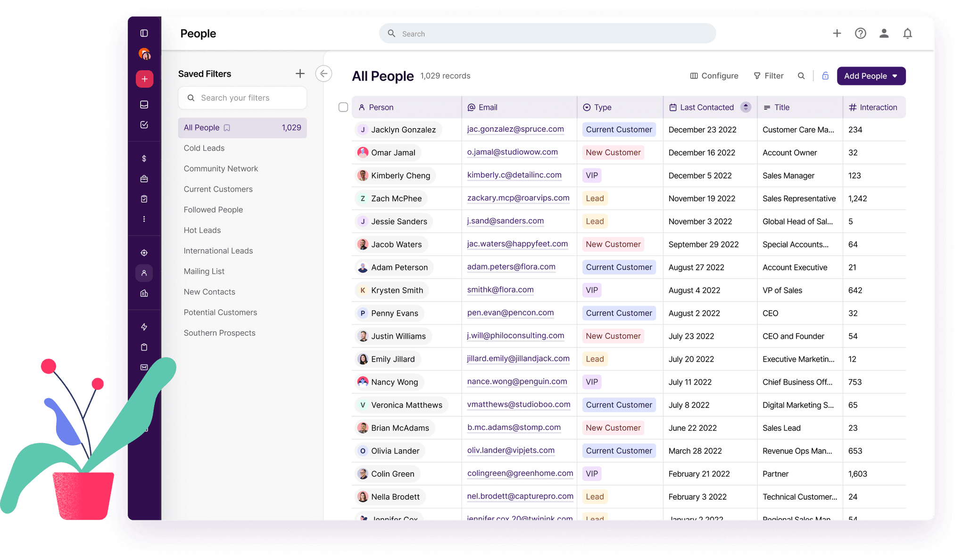Viewport: 962px width, 560px height.
Task: Open Krysten Smith person chip
Action: point(391,290)
